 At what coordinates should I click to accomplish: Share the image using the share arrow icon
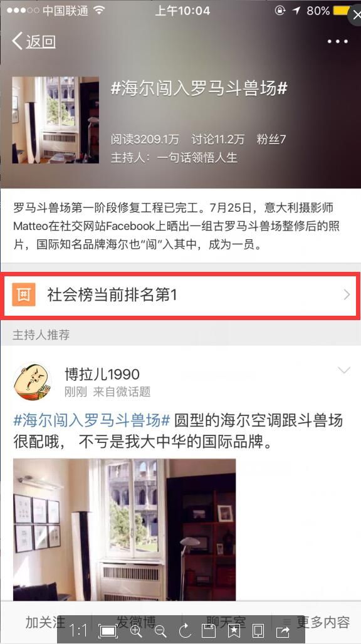point(283,630)
